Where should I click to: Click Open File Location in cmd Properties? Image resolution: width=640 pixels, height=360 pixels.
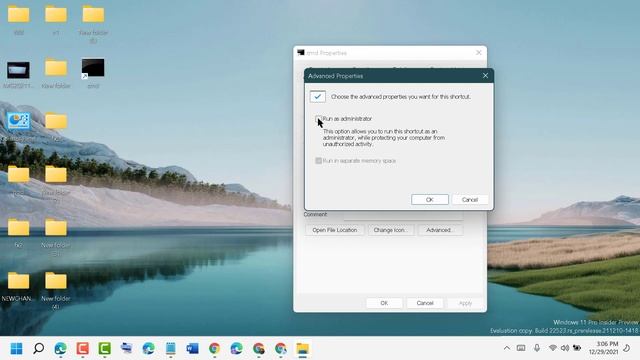point(335,230)
